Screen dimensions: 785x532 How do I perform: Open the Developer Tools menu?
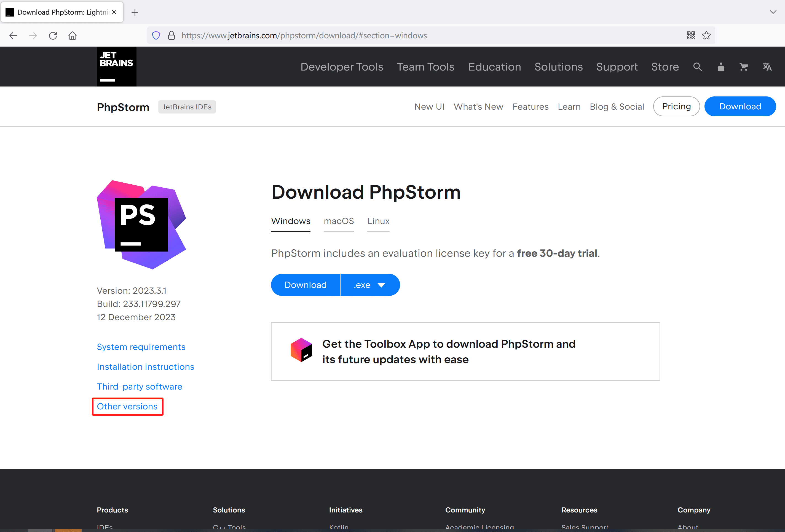coord(342,67)
